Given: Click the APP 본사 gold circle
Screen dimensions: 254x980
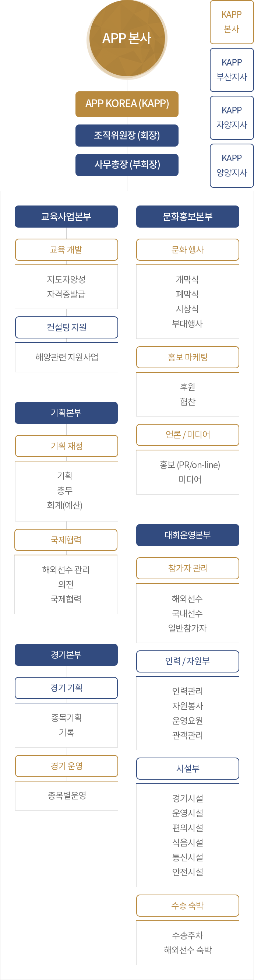Looking at the screenshot, I should [x=127, y=38].
